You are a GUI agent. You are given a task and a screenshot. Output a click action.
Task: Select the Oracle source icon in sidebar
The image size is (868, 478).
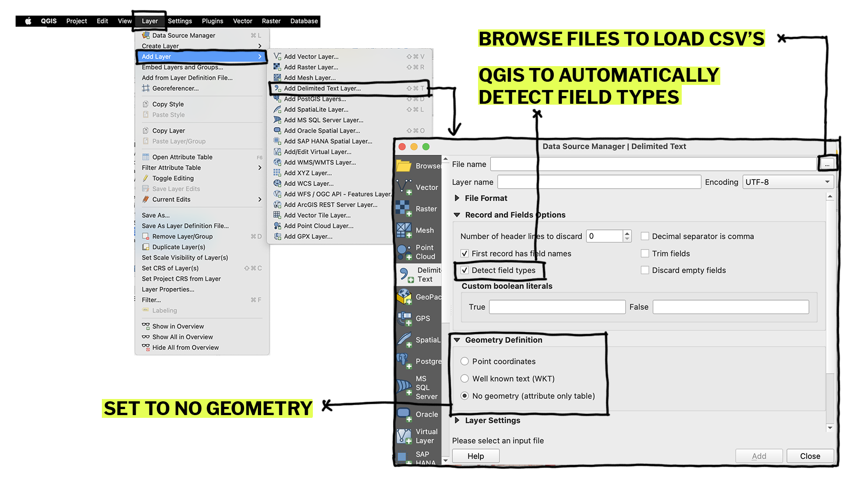(404, 414)
